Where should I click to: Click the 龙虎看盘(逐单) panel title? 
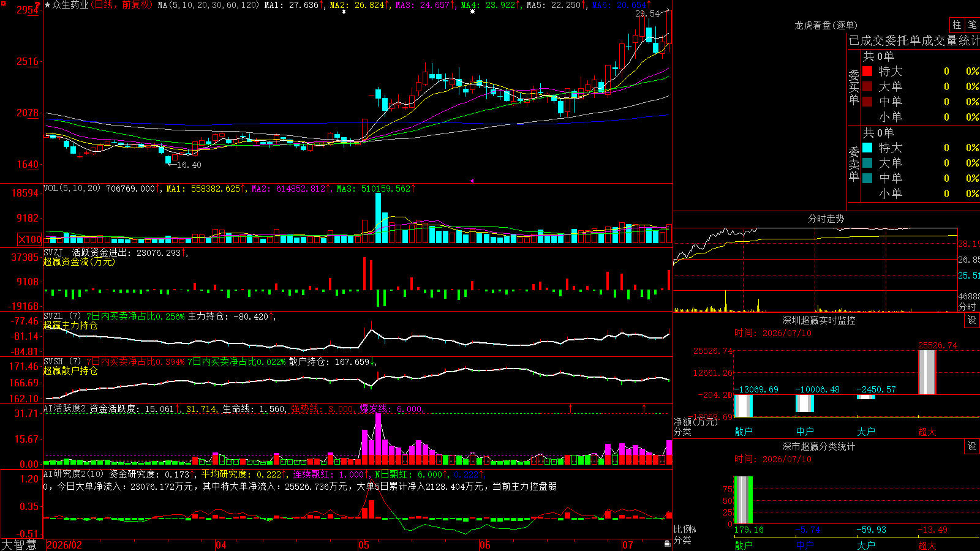pos(826,25)
